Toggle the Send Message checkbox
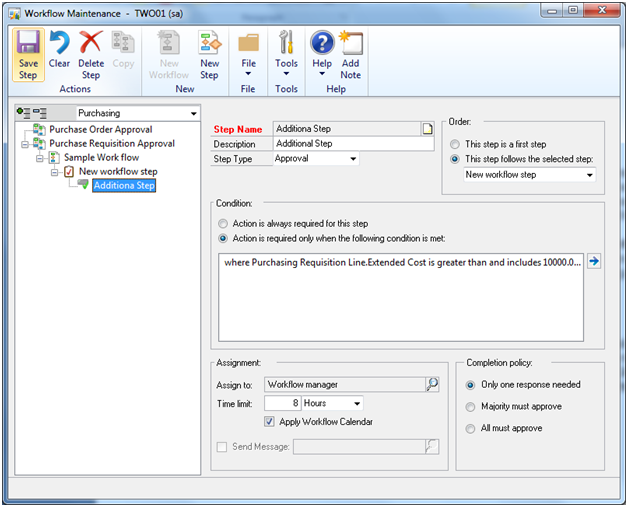628x507 pixels. coord(222,447)
